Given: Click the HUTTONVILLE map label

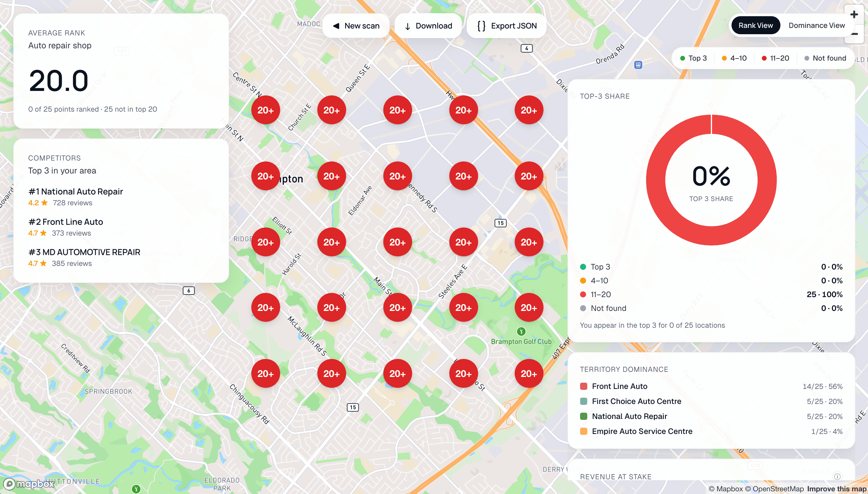Looking at the screenshot, I should pyautogui.click(x=73, y=481).
